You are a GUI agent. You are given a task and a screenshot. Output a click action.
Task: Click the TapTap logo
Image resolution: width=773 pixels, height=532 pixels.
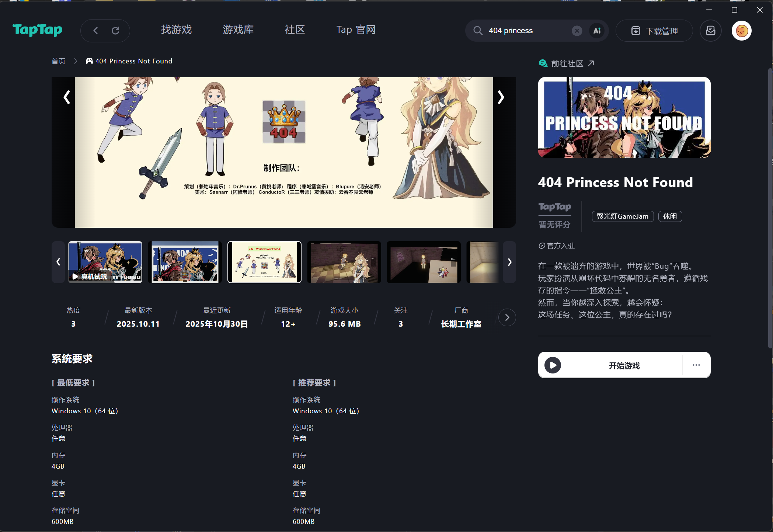(x=37, y=30)
